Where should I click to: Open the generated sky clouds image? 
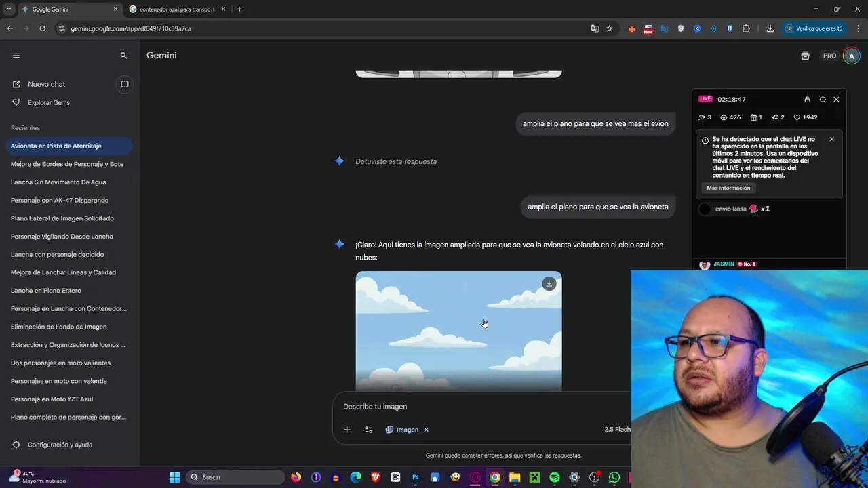click(x=458, y=331)
